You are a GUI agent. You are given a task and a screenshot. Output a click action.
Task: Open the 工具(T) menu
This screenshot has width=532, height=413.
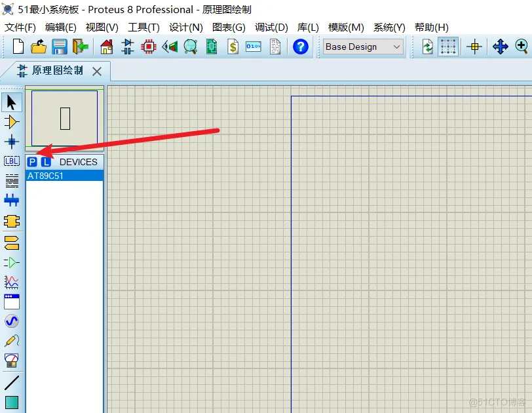143,27
